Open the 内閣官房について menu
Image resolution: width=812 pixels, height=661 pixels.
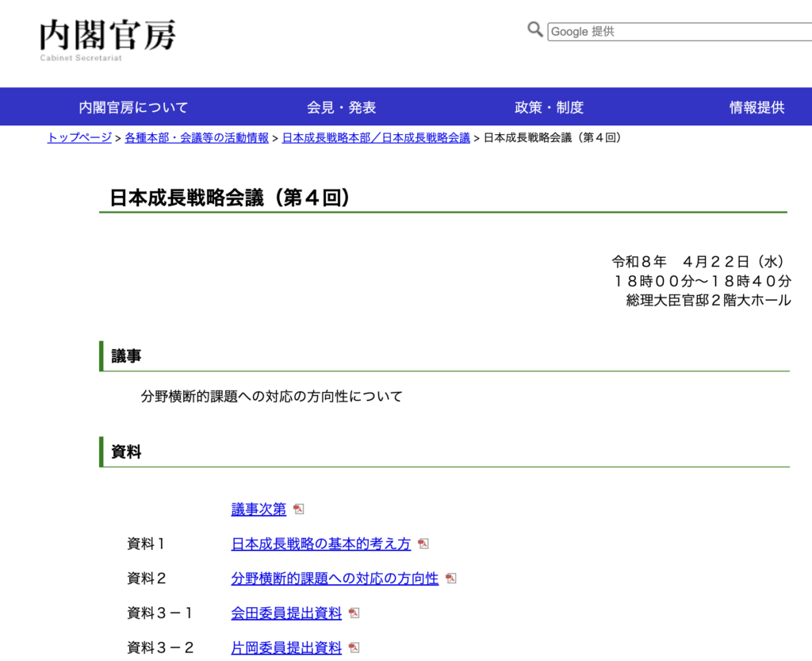point(133,107)
